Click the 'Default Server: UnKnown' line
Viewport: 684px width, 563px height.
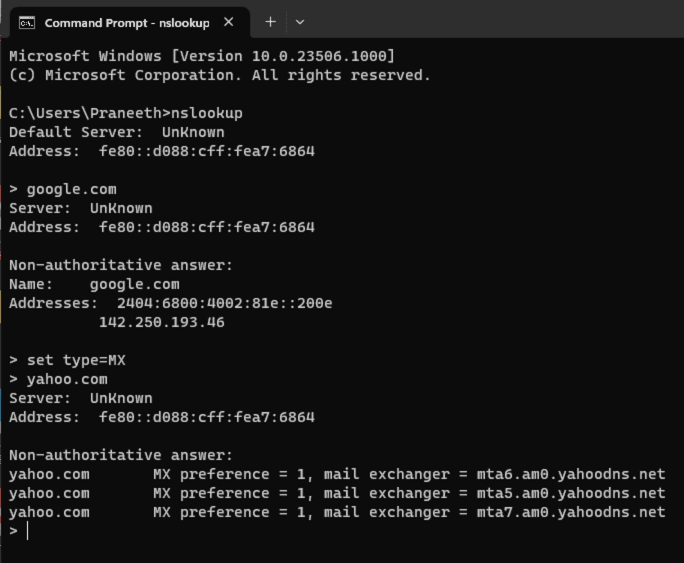pyautogui.click(x=117, y=132)
